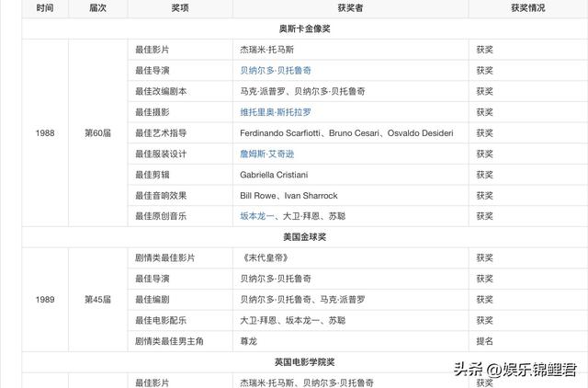Click 贝纳尔多·贝托鲁奇 in the Golden Globe 最佳导演 row
Screen dimensions: 588x388
click(x=276, y=279)
